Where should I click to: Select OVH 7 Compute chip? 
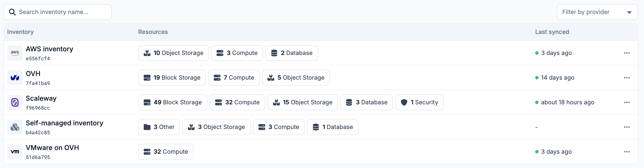coord(234,78)
